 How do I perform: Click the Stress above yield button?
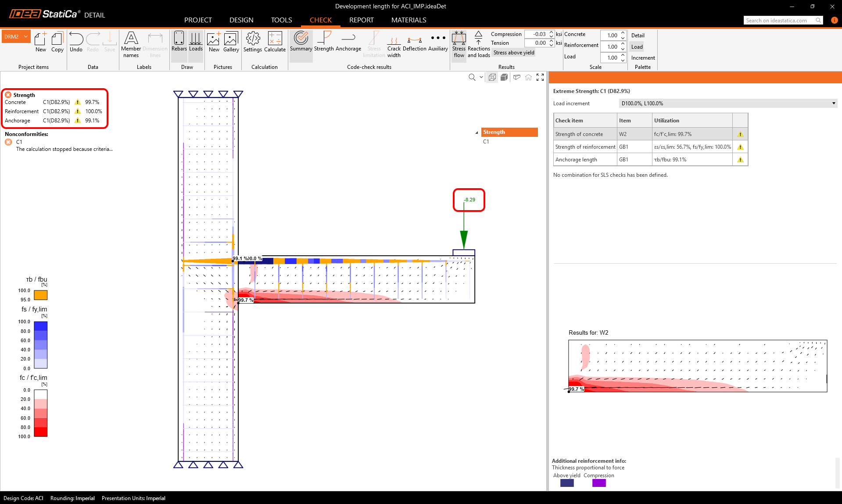[514, 53]
